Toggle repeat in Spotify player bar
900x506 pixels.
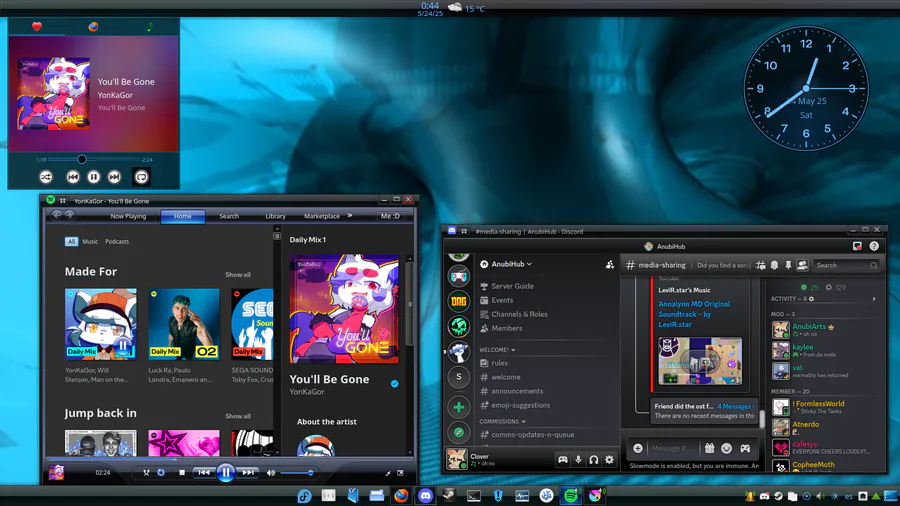click(x=161, y=473)
